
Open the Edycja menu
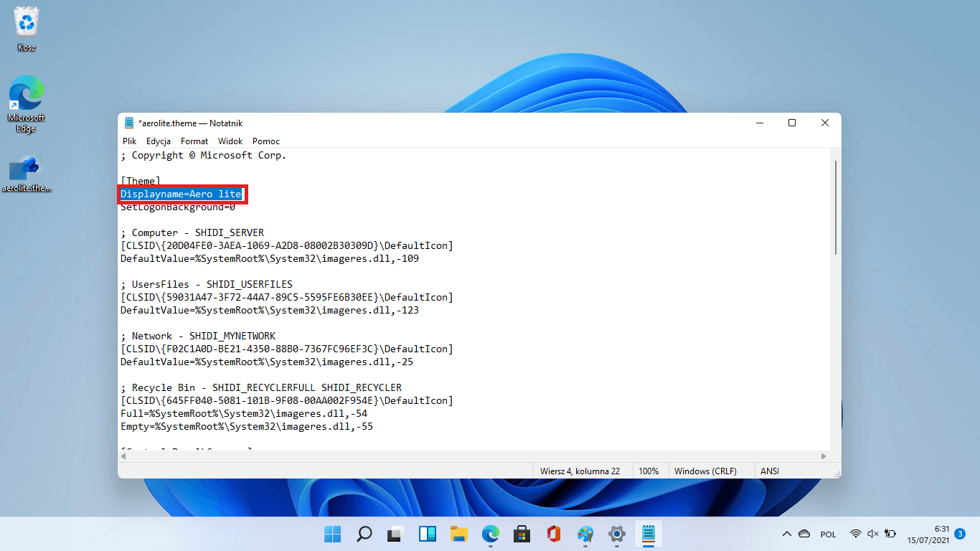pyautogui.click(x=159, y=141)
